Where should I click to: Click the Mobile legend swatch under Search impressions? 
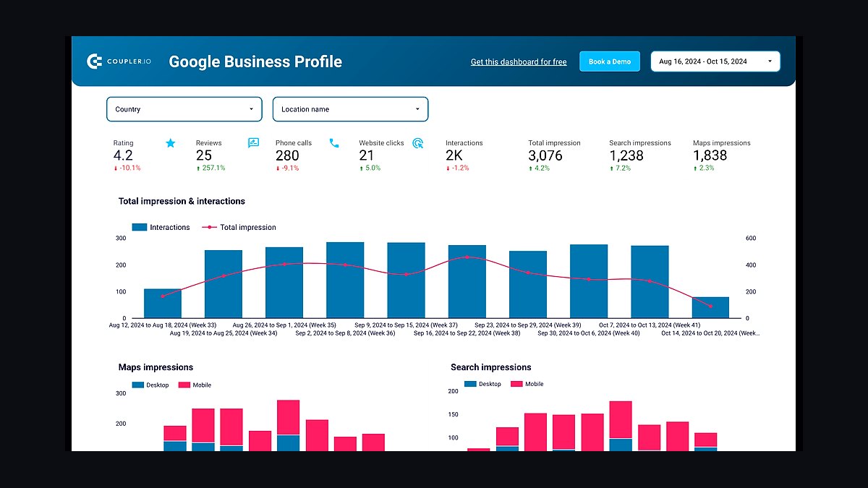coord(516,384)
